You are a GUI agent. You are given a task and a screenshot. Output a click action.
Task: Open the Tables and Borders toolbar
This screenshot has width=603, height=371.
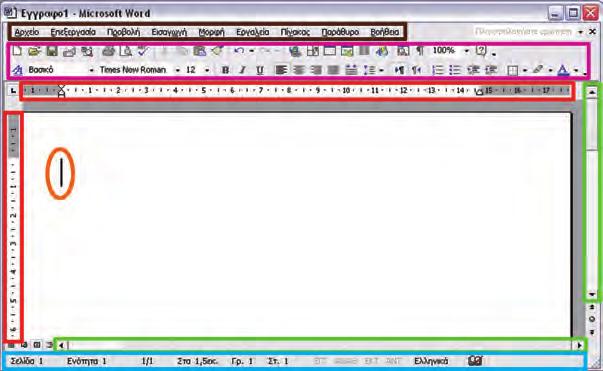click(x=312, y=51)
